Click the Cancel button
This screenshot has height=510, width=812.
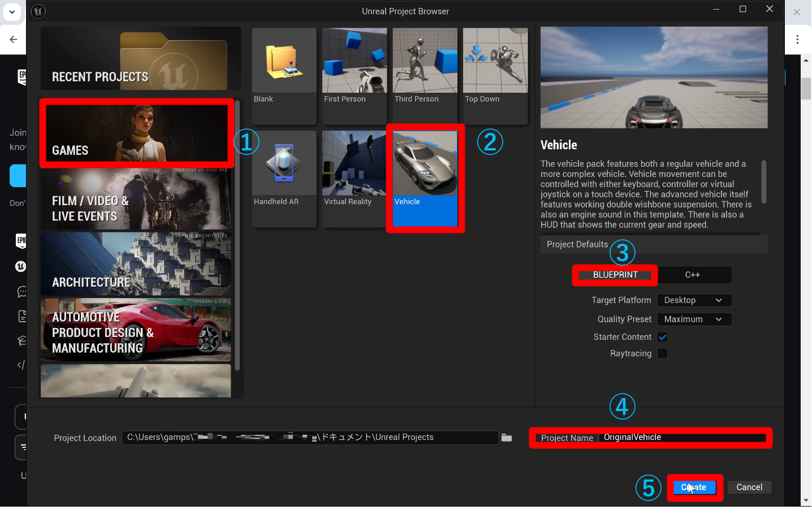point(749,487)
